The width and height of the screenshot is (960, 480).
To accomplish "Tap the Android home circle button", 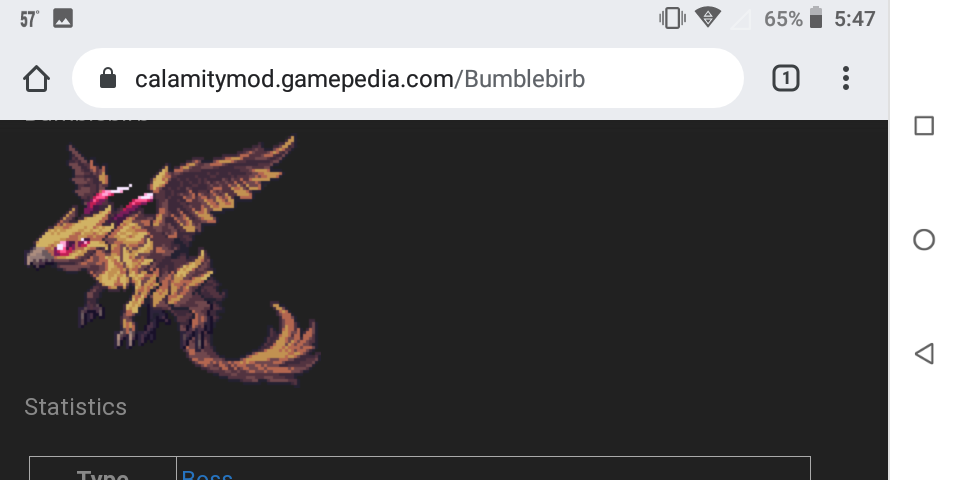I will coord(924,239).
